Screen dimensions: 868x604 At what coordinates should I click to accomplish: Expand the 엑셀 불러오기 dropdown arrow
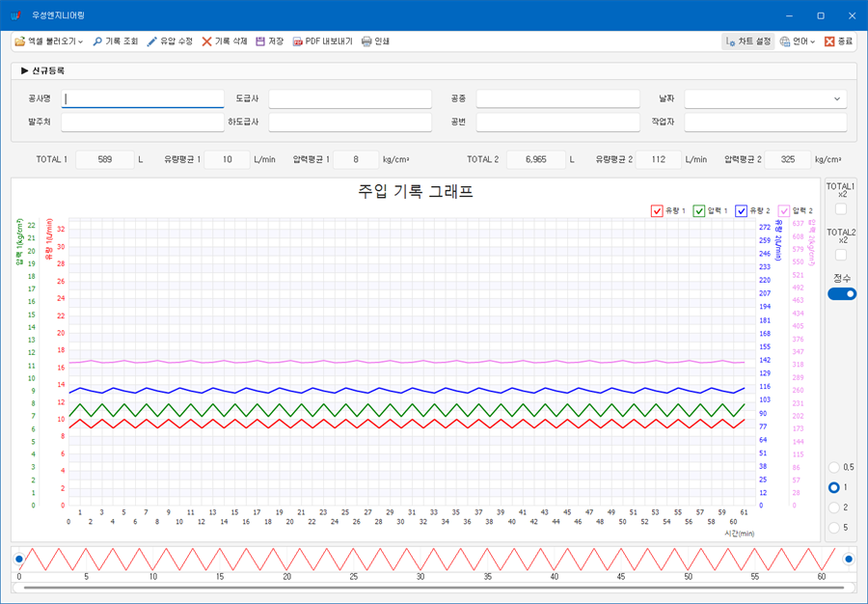pos(81,41)
